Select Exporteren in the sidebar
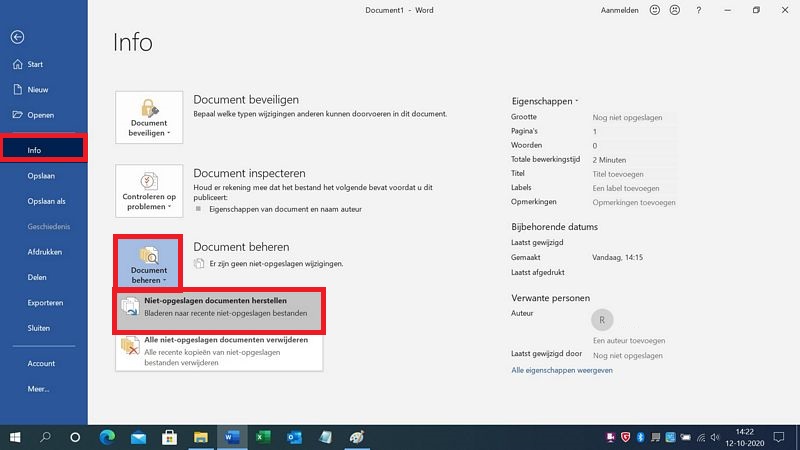The image size is (800, 450). coord(44,303)
